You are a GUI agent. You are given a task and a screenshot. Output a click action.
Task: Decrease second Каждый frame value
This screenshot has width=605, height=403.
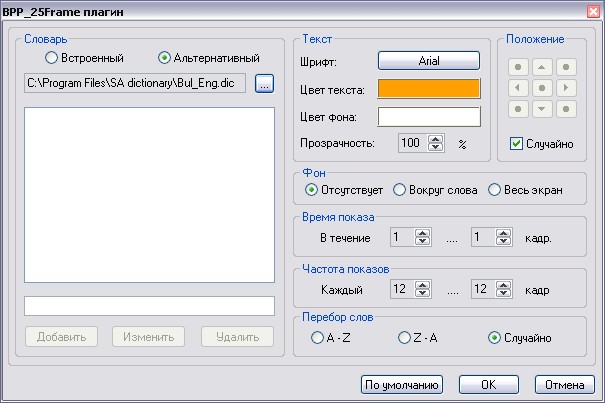504,293
